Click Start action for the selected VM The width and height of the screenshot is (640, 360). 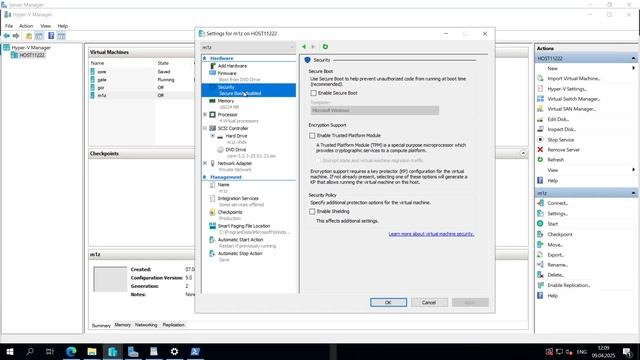[x=552, y=224]
